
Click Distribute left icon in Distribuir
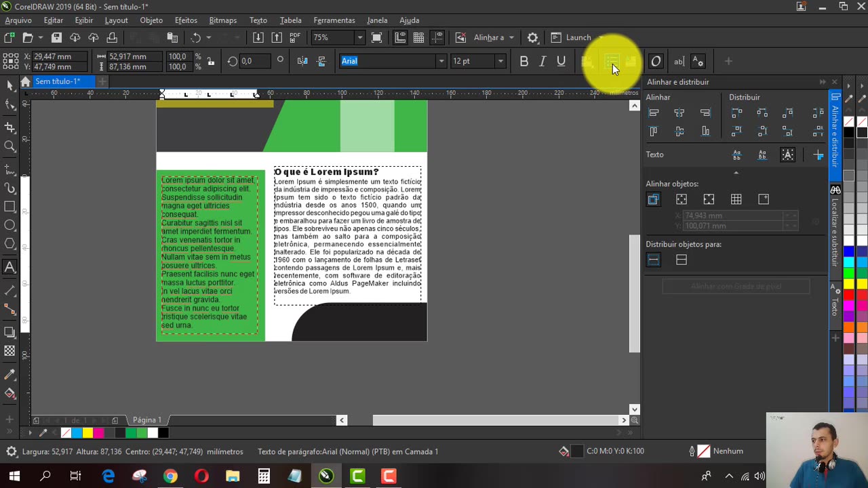pos(737,113)
